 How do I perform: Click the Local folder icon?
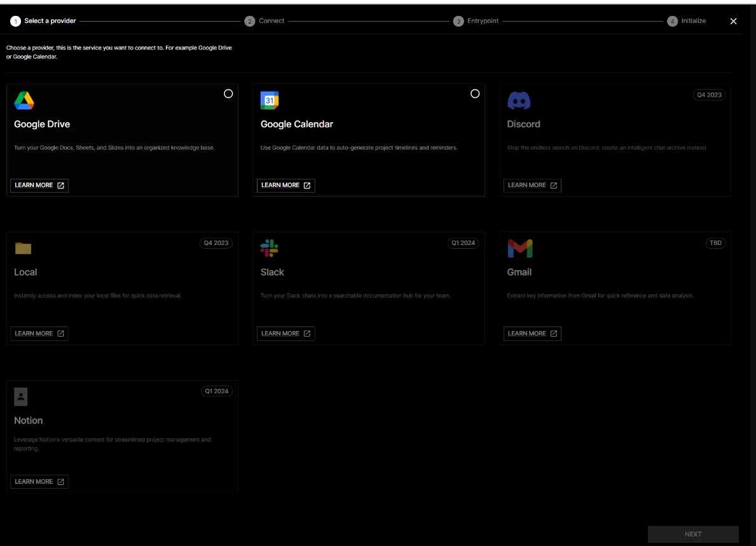point(23,248)
